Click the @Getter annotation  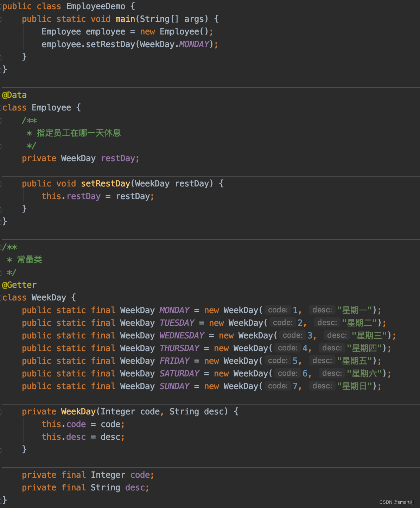(x=19, y=285)
